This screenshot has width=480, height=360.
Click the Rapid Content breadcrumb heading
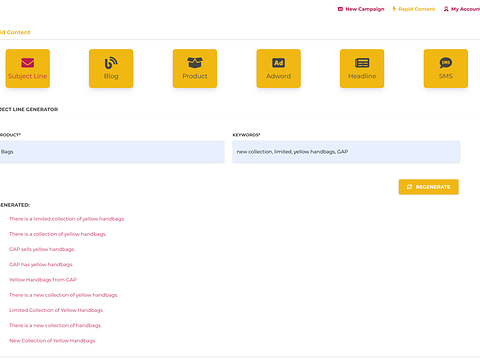15,32
